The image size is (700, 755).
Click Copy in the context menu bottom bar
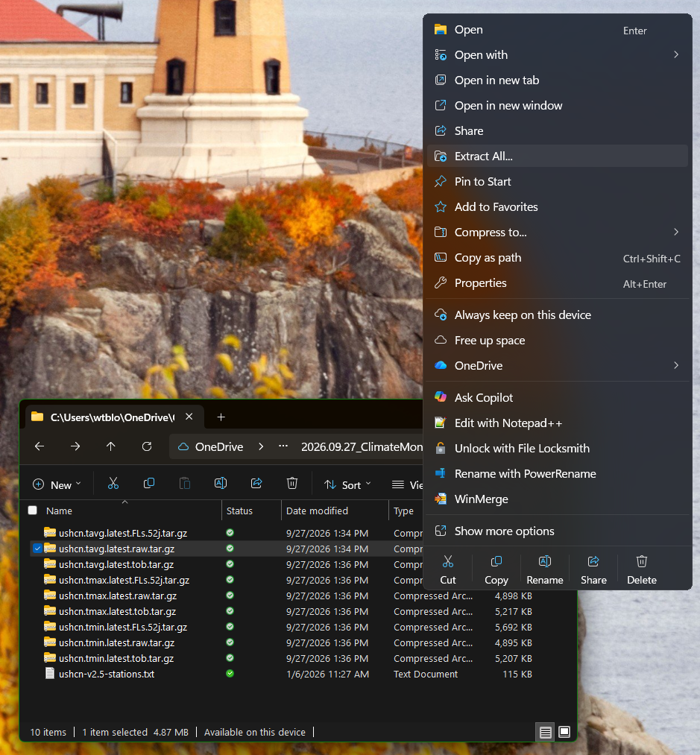click(x=496, y=571)
